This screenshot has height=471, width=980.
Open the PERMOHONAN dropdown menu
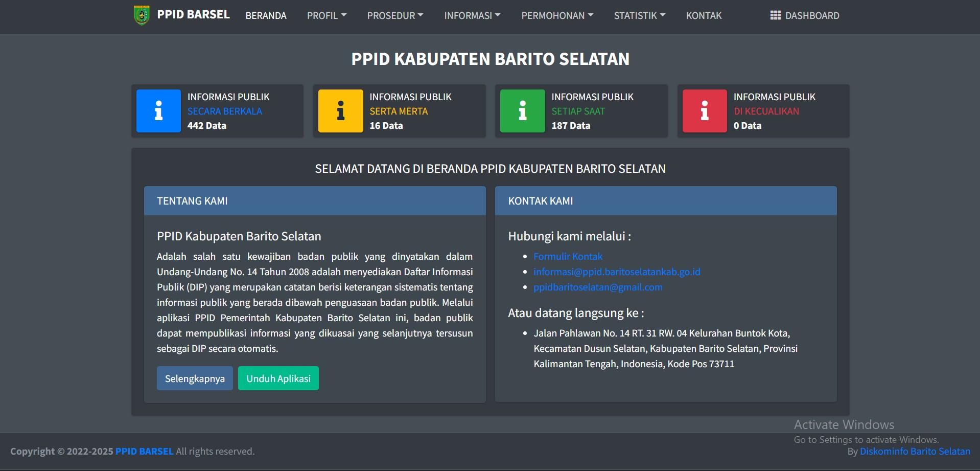pyautogui.click(x=557, y=15)
